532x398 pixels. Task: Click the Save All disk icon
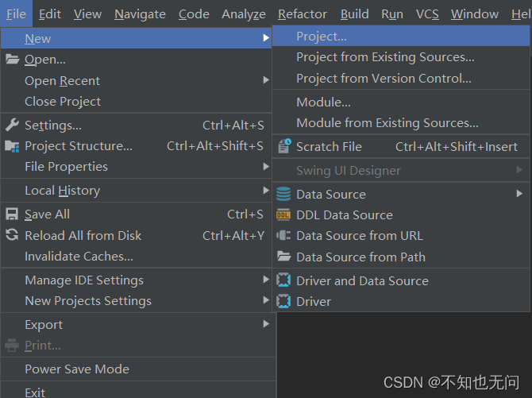[x=12, y=214]
